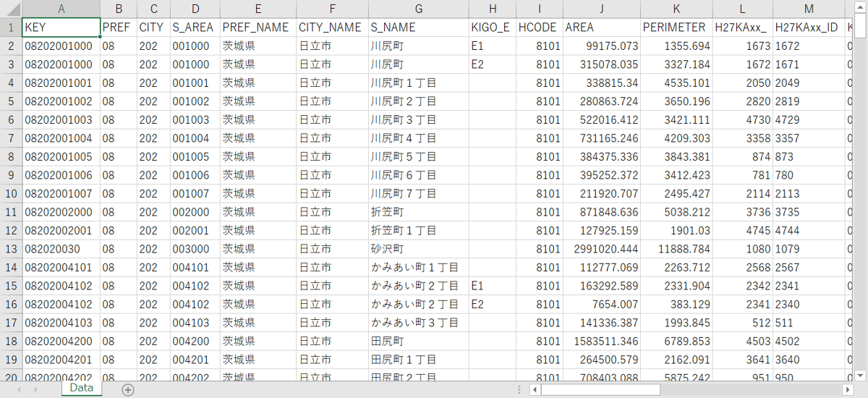Select the 砂沢町 cell

tap(418, 249)
